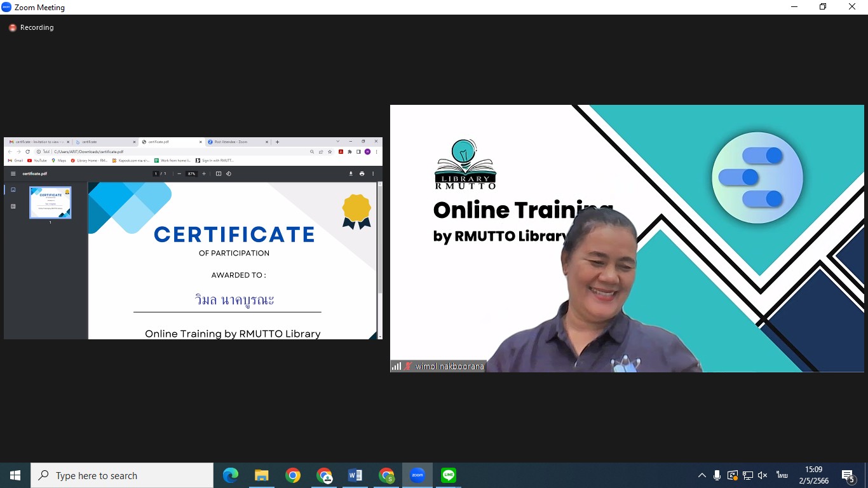Print the PDF using the printer icon
Image resolution: width=868 pixels, height=488 pixels.
coord(362,173)
